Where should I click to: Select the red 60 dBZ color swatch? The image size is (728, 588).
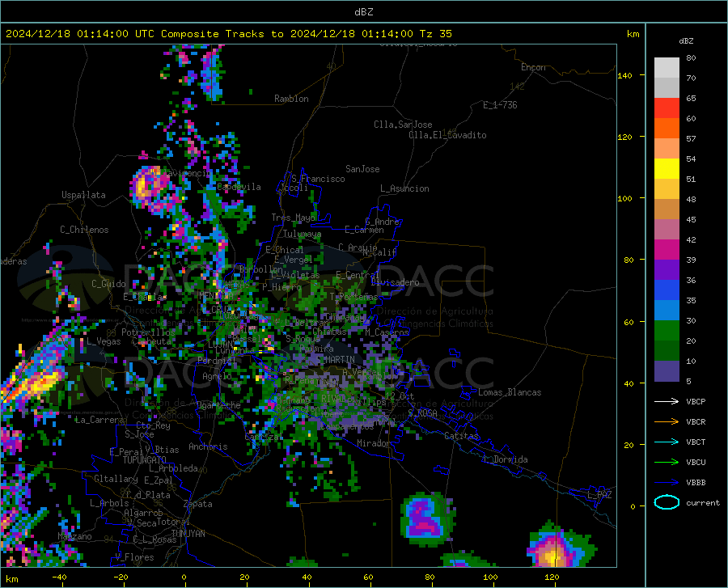667,108
